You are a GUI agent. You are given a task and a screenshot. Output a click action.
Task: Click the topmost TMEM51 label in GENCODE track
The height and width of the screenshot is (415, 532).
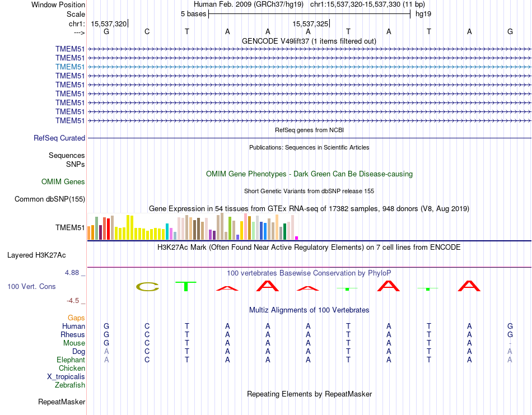pyautogui.click(x=70, y=49)
